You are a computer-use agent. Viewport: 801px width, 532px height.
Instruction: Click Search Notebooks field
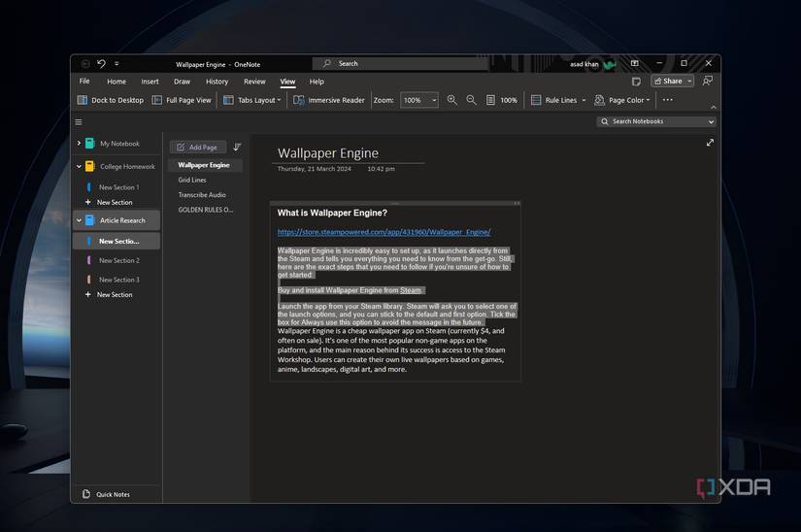coord(651,121)
